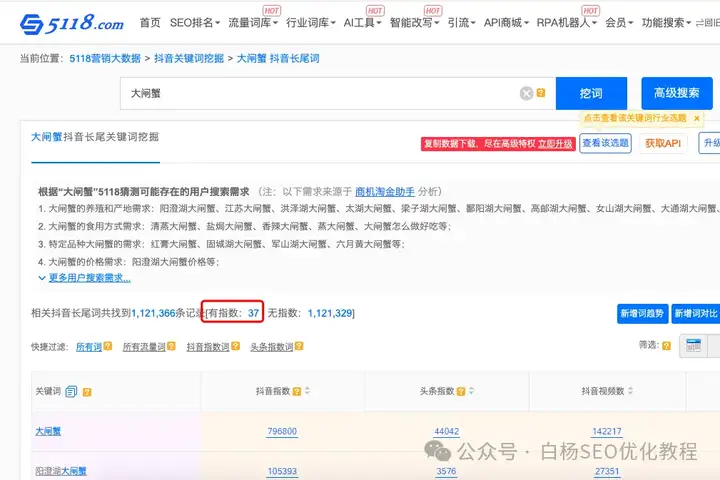Click help icon next to 抖音指数词 filter
Screen dimensions: 720x480
click(x=235, y=347)
